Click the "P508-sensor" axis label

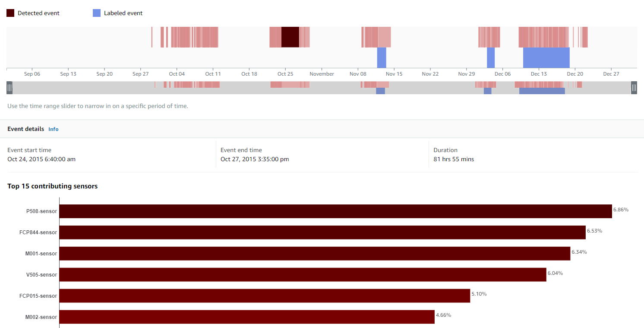(x=41, y=211)
